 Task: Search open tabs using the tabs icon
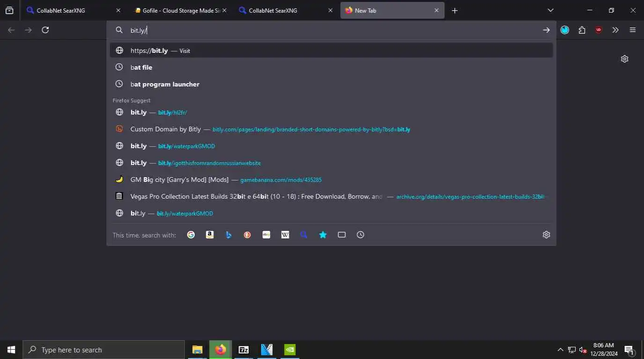point(342,235)
